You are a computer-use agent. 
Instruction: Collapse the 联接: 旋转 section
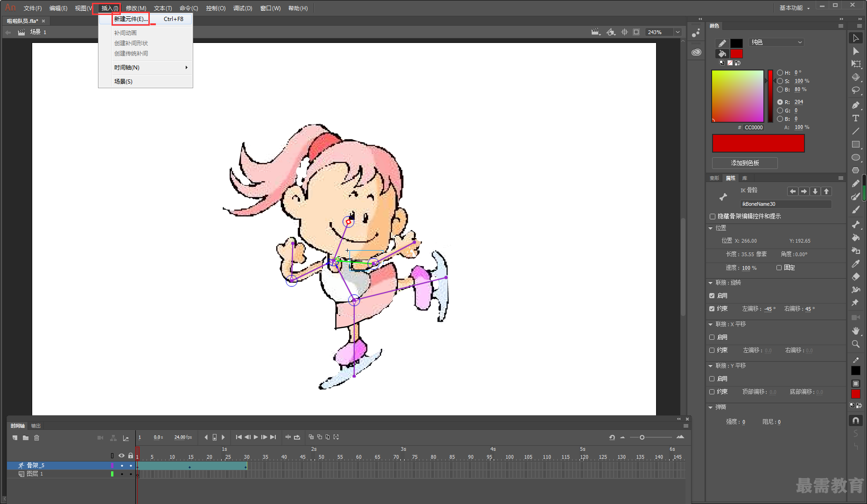click(x=711, y=283)
